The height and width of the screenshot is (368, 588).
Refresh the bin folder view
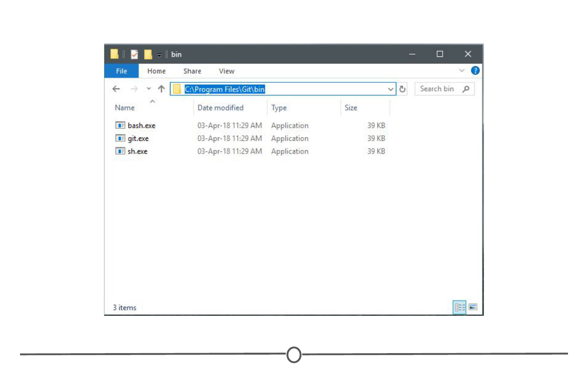coord(402,89)
